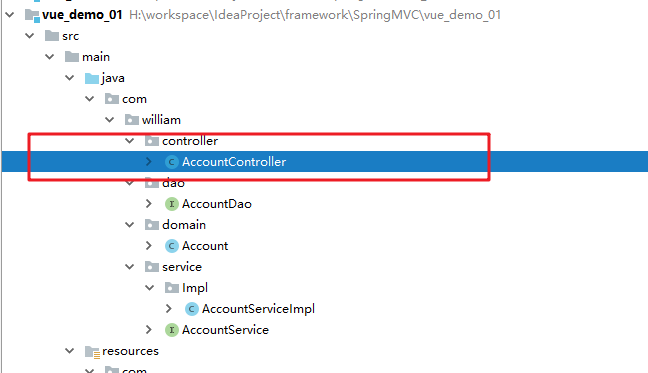The height and width of the screenshot is (373, 648).
Task: Collapse the dao package chevron
Action: [130, 183]
